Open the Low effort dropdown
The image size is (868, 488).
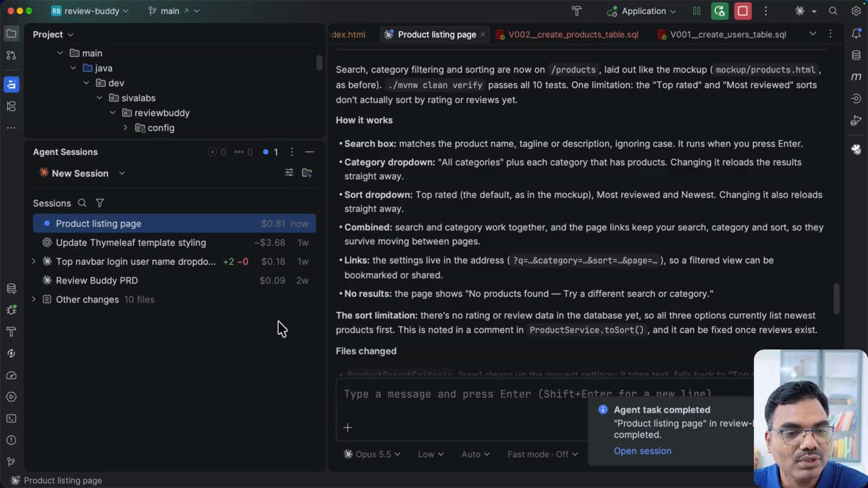[431, 454]
